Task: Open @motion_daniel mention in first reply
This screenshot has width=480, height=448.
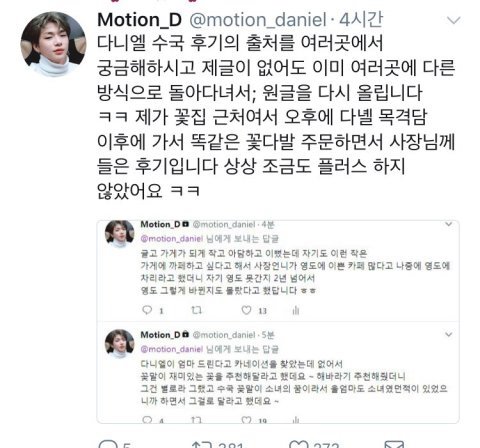Action: coord(172,239)
